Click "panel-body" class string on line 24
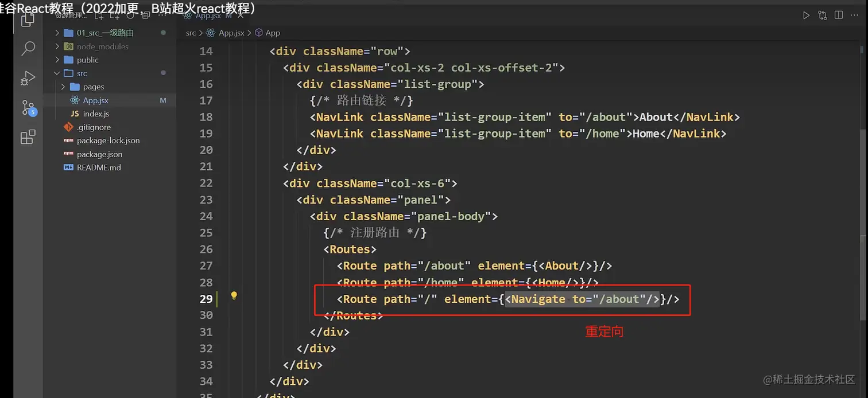The image size is (868, 398). [x=451, y=216]
